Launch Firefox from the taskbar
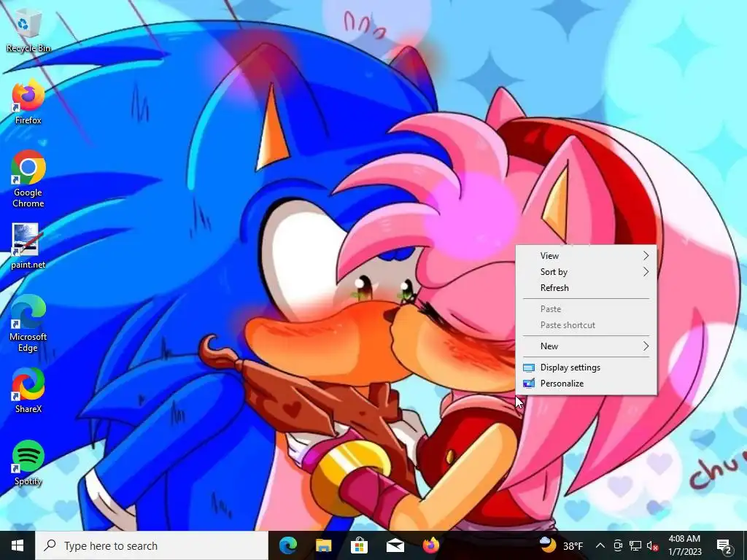Screen dimensions: 747x560 [430, 545]
